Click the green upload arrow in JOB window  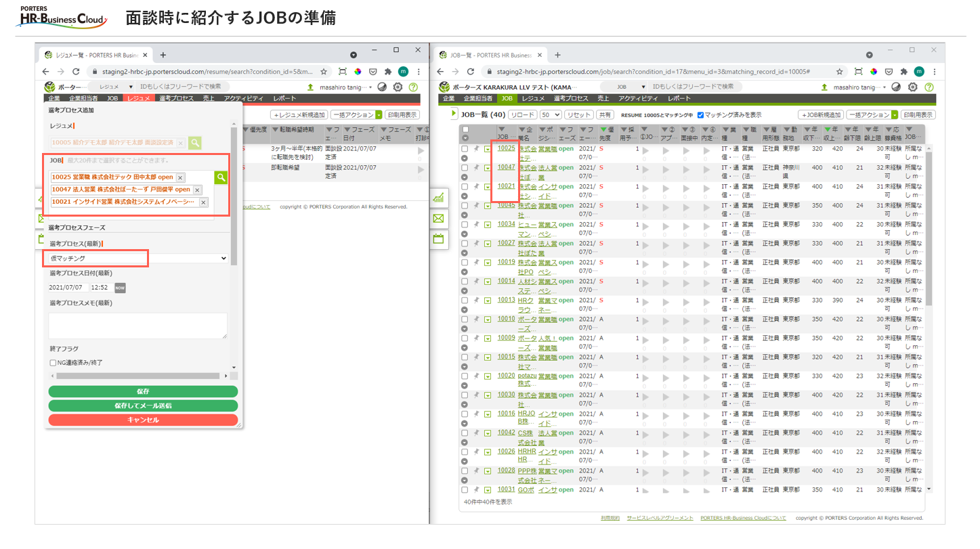coord(824,87)
